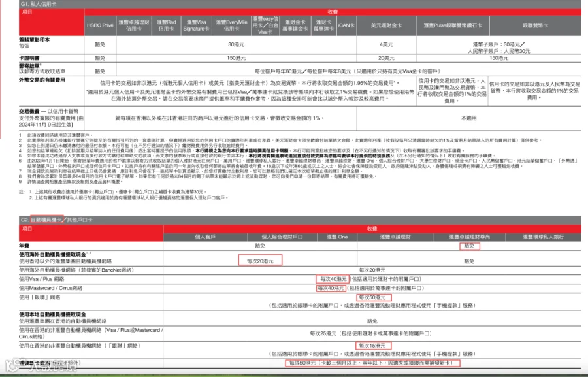
Task: Click the 收費 header of the G2 table
Action: [372, 229]
